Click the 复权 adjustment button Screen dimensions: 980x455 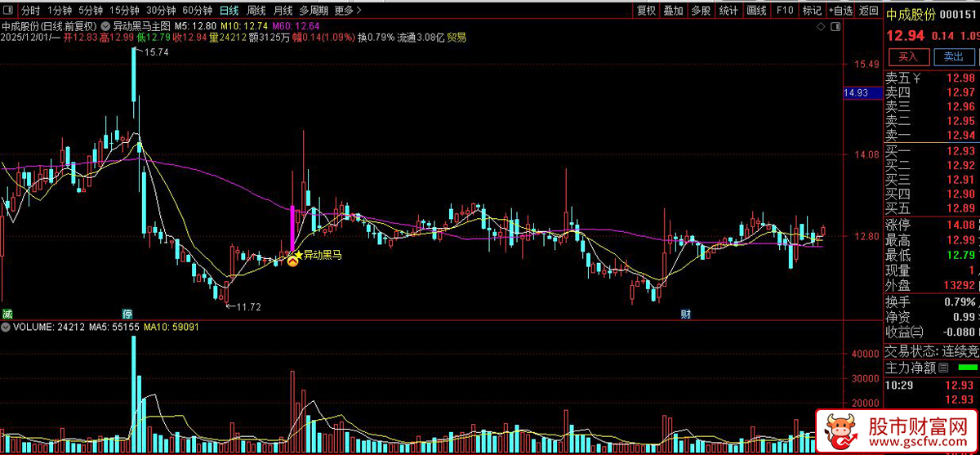646,11
